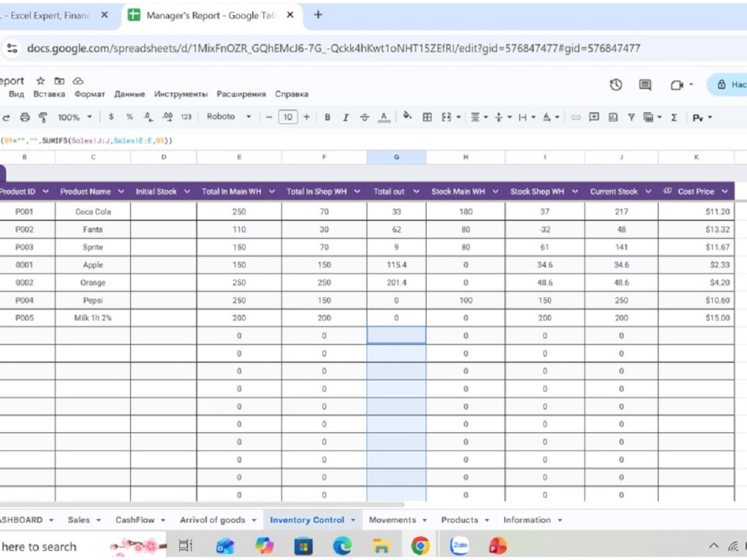Create a filter
This screenshot has width=747, height=560.
pyautogui.click(x=631, y=117)
